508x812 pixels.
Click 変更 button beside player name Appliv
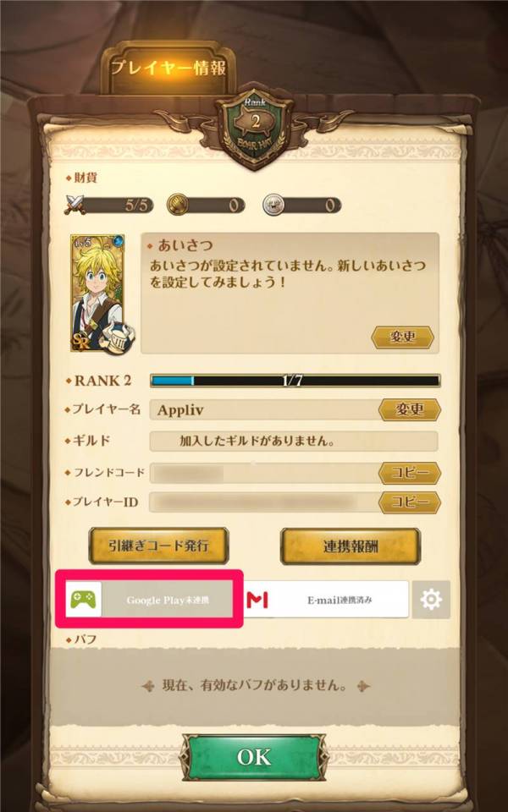410,410
